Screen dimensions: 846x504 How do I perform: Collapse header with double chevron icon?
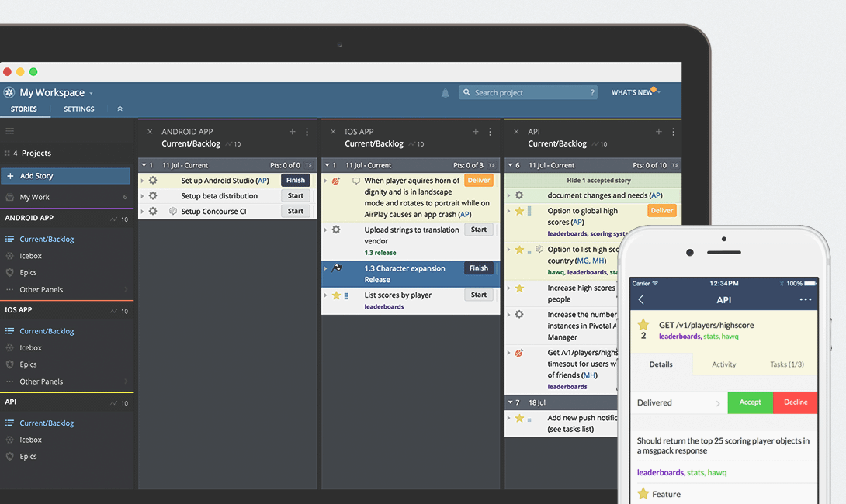coord(120,109)
